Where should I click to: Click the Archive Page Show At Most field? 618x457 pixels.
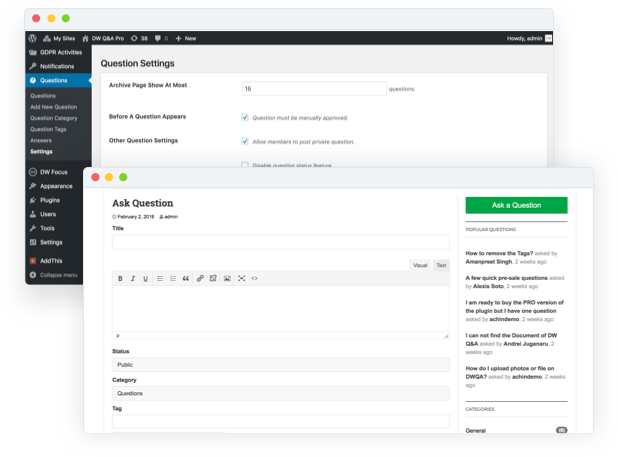coord(314,89)
